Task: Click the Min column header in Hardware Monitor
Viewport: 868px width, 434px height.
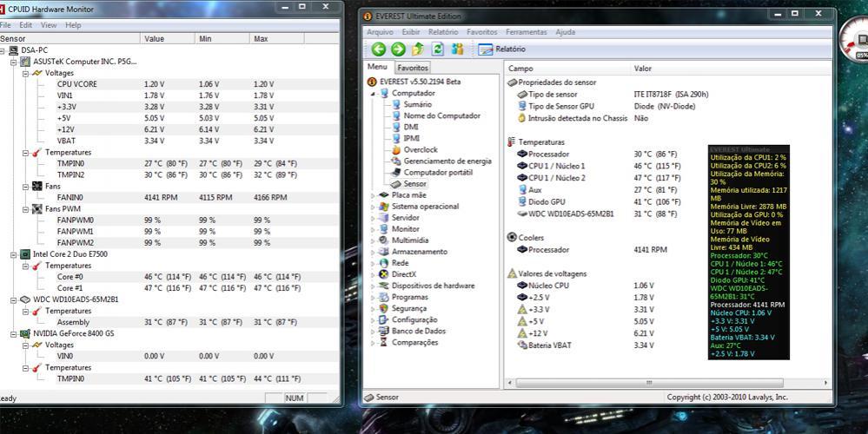Action: tap(222, 39)
